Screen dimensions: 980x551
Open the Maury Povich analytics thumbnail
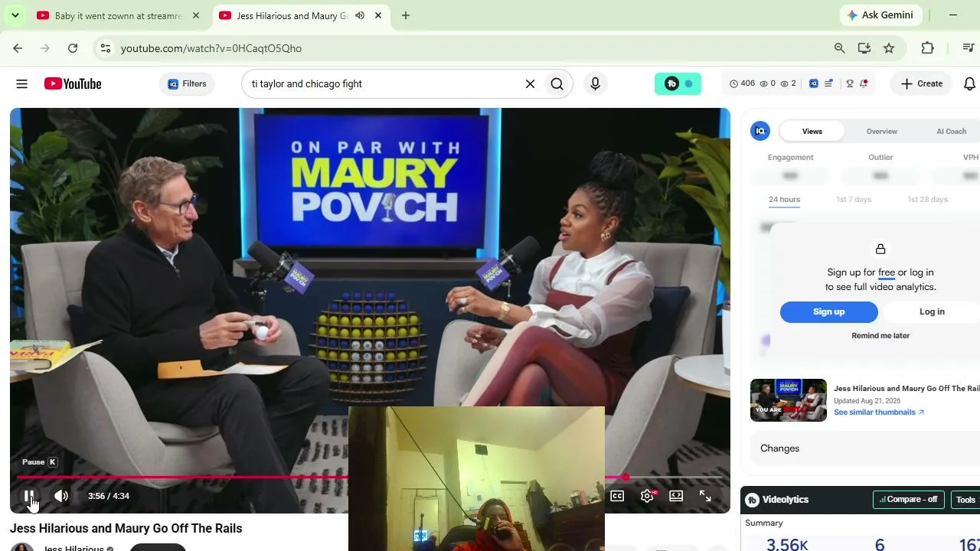[789, 399]
